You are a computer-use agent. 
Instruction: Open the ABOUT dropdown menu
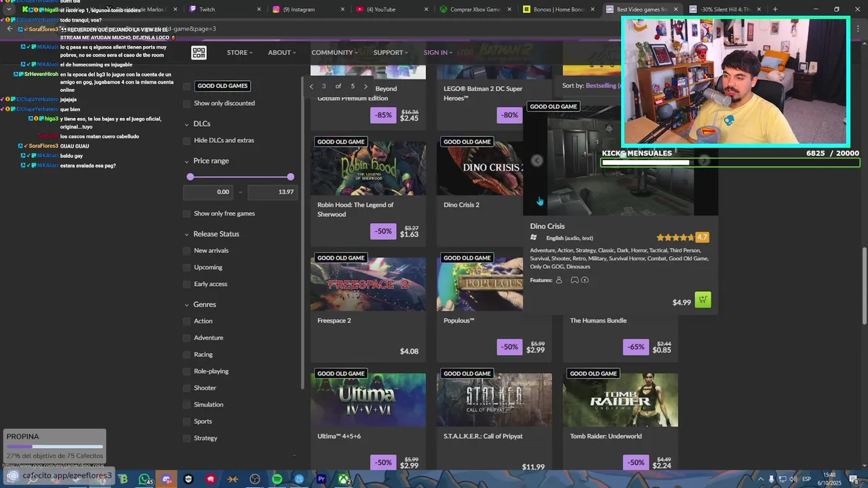pyautogui.click(x=281, y=52)
